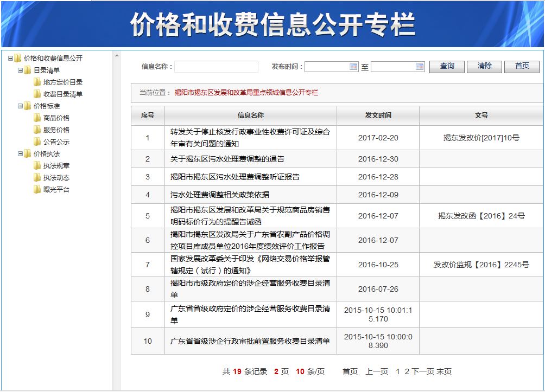Screen dimensions: 545x392
Task: Open 关于揭东区污水处理费调整的通告
Action: (227, 159)
